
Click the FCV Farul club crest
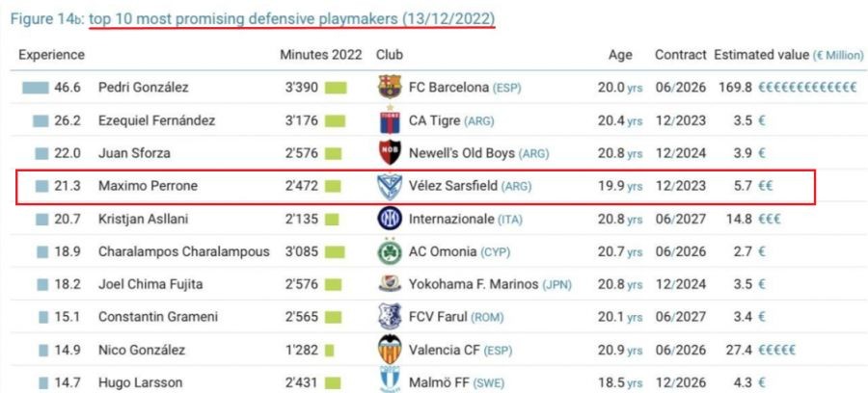[389, 317]
